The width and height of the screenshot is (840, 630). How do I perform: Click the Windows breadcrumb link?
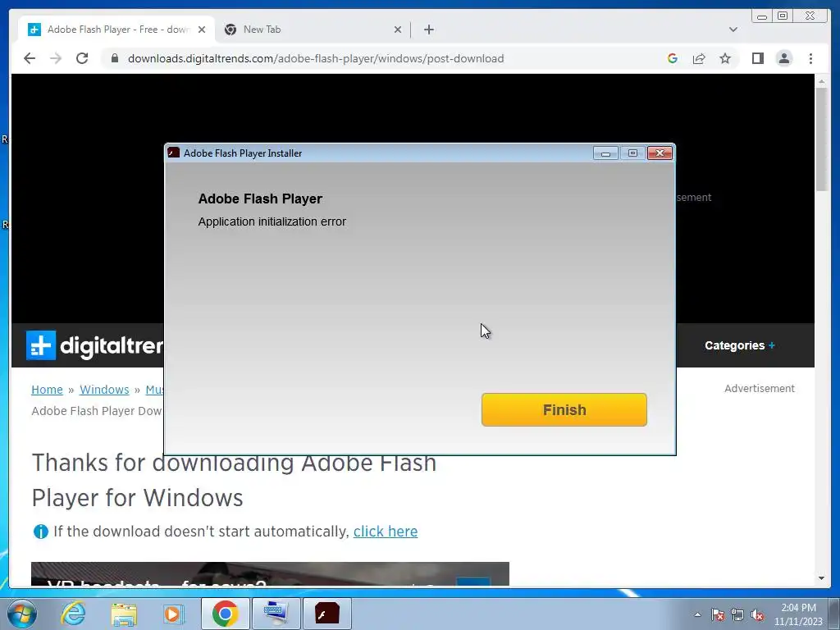[x=104, y=390]
